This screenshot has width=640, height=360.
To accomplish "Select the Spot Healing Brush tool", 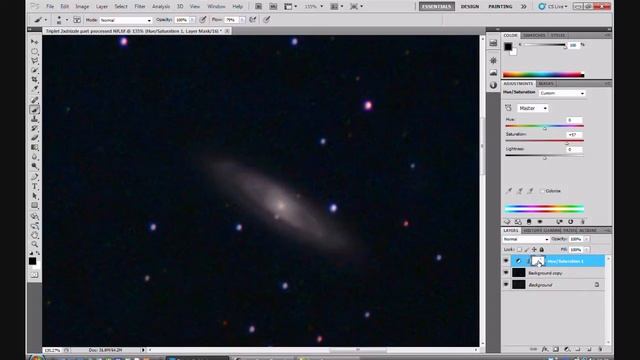I will [x=35, y=100].
